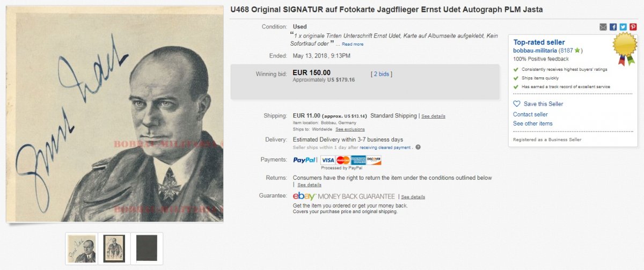View shipping See exclusions link

(x=350, y=129)
